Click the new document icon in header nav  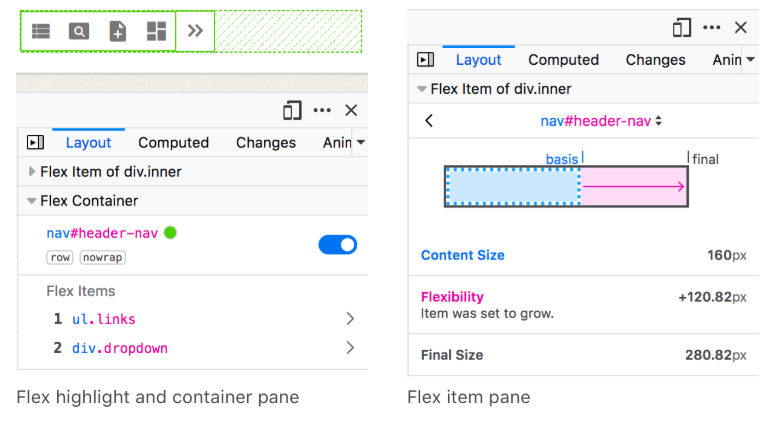click(117, 31)
